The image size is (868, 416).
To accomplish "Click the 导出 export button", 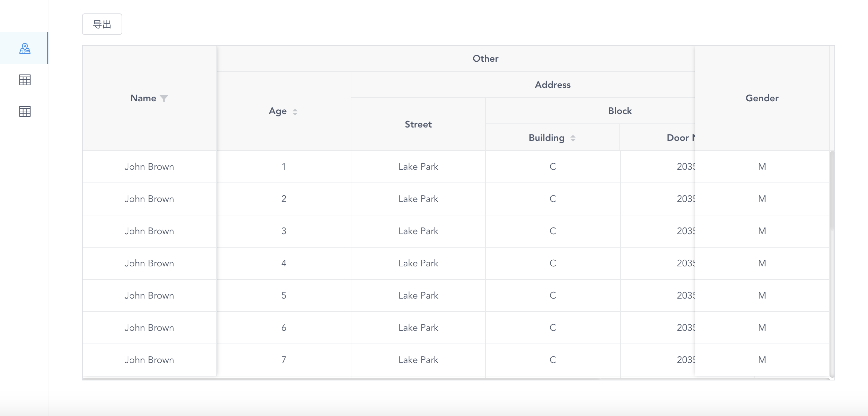I will point(102,24).
